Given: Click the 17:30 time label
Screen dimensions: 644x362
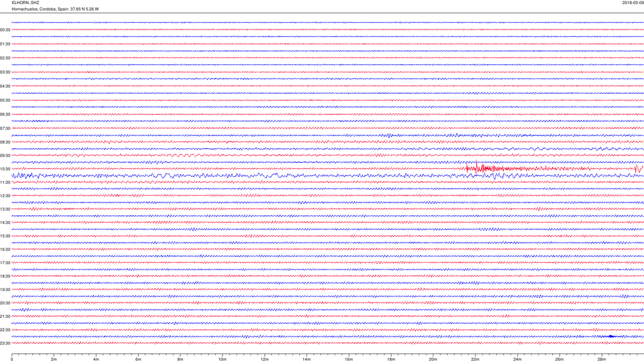Looking at the screenshot, I should [5, 263].
